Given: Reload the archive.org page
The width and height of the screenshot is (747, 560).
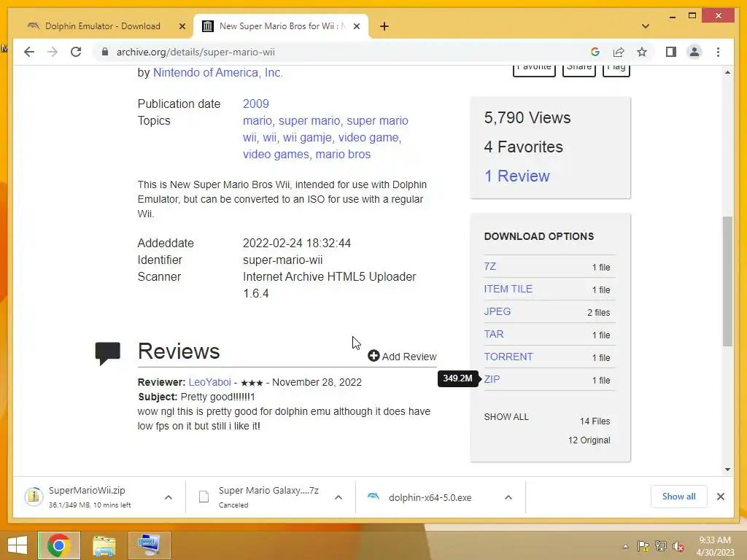Looking at the screenshot, I should click(x=76, y=52).
